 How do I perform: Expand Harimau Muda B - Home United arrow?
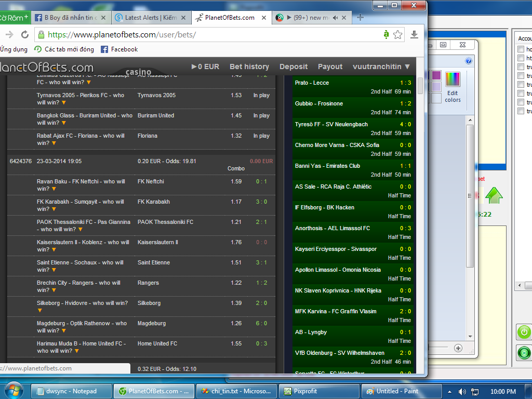[x=77, y=351]
